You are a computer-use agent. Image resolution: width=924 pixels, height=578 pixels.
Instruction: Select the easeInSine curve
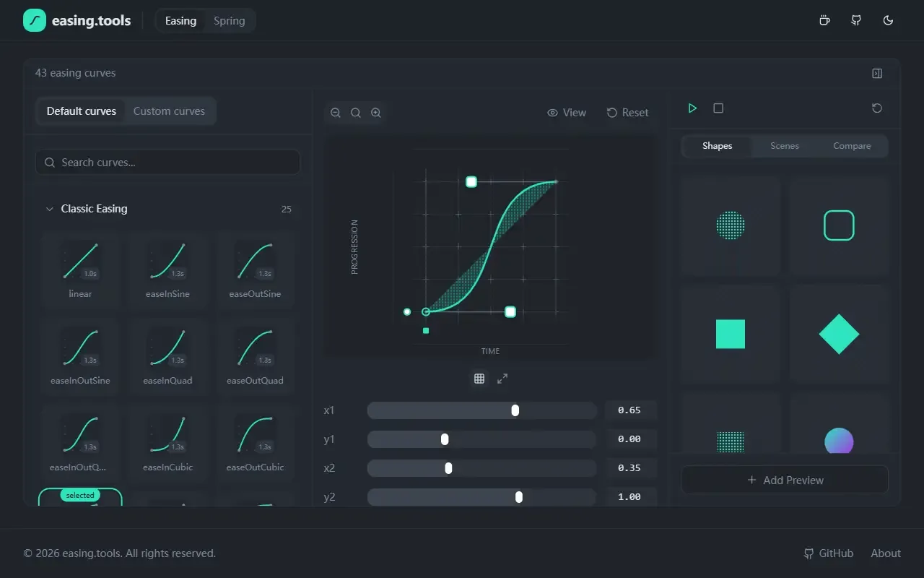[x=167, y=270]
